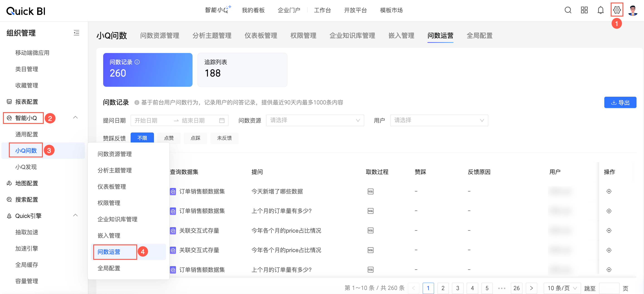View SQL for first 上个月的订单量有多少? row
This screenshot has height=294, width=644.
pos(371,211)
